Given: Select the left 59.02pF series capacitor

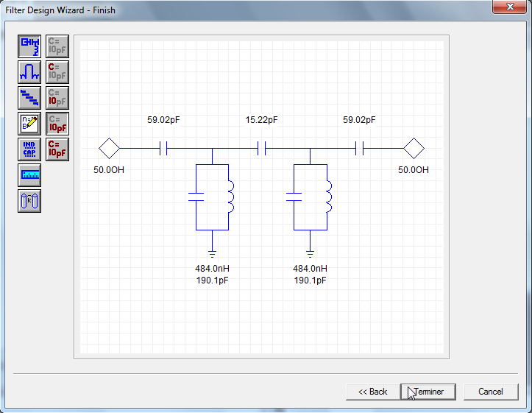Looking at the screenshot, I should tap(164, 149).
